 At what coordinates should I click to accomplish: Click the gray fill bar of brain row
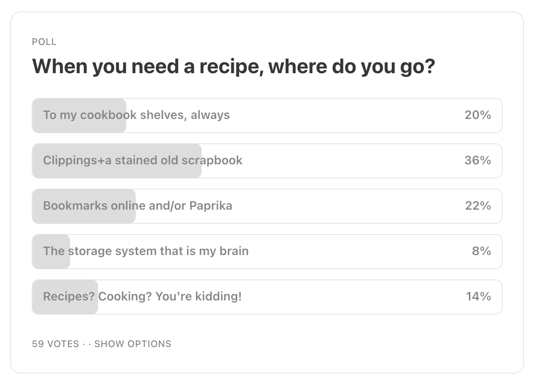pos(51,252)
